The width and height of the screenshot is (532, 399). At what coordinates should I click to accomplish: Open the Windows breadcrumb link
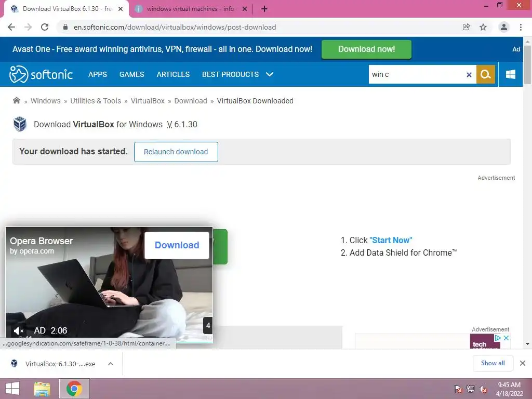coord(46,101)
